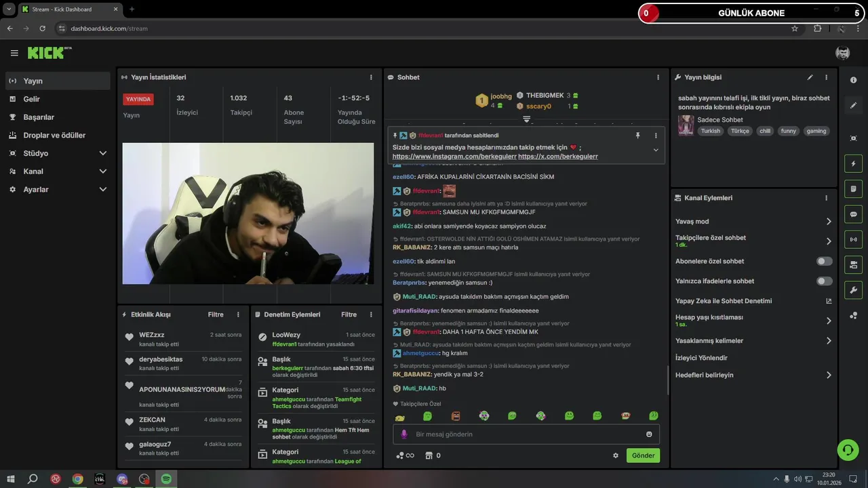Edit stream info with pencil icon

pyautogui.click(x=810, y=77)
